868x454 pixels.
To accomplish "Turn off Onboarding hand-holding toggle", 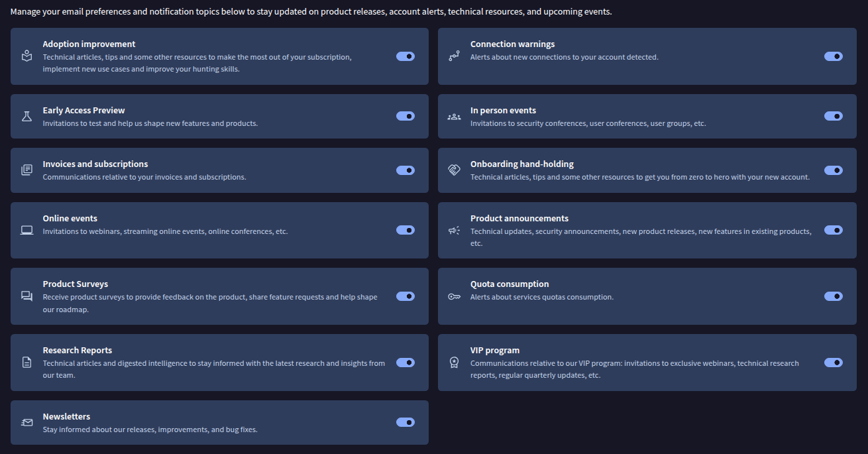I will tap(834, 170).
